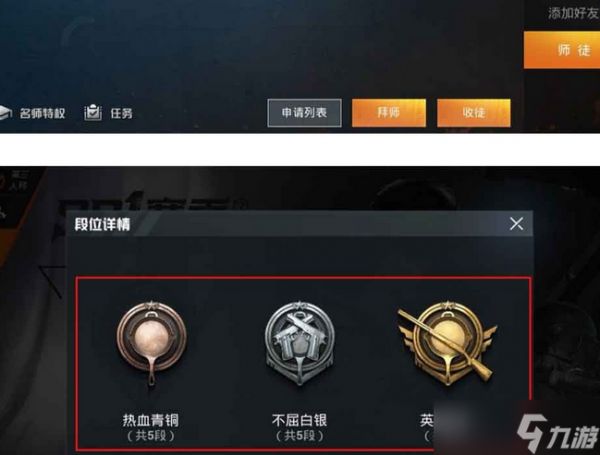Viewport: 600px width, 455px height.
Task: Open the 任务 text link
Action: pyautogui.click(x=121, y=113)
